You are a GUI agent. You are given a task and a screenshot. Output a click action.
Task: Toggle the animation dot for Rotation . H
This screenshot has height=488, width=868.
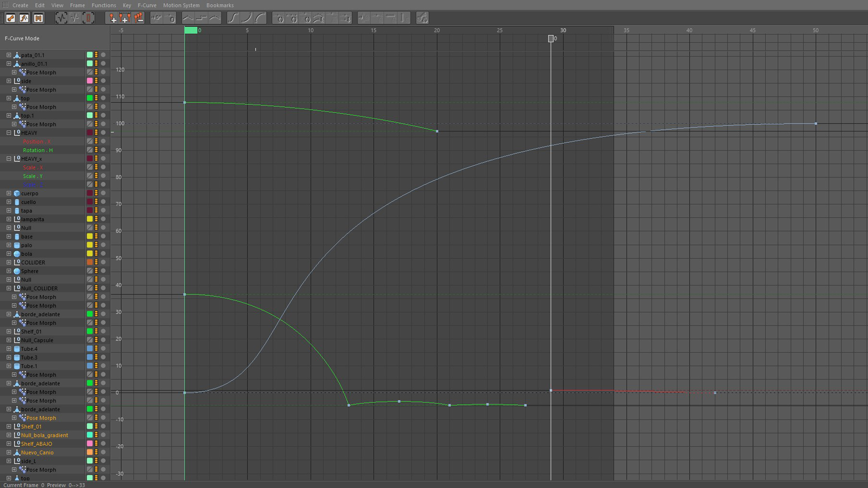(x=103, y=150)
